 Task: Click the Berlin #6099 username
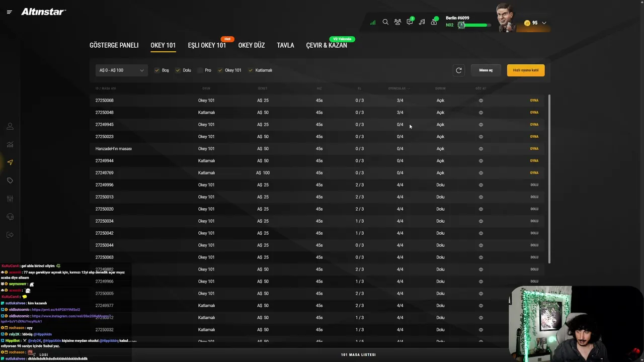click(x=457, y=18)
